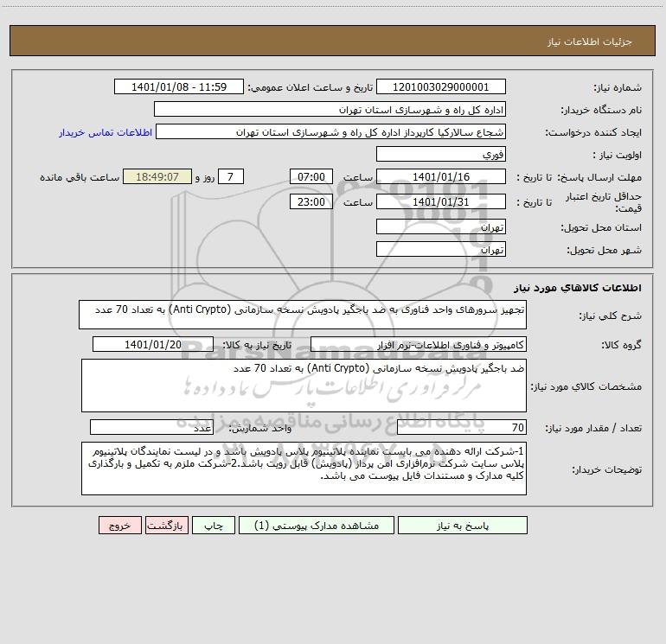Image resolution: width=666 pixels, height=644 pixels.
Task: Click the remaining days field 7
Action: (231, 176)
